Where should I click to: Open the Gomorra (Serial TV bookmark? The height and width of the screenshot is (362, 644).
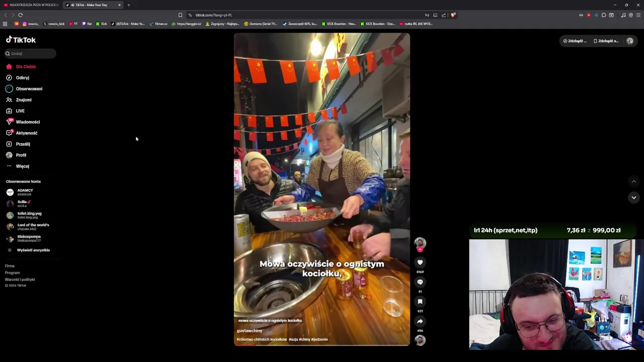(261, 24)
